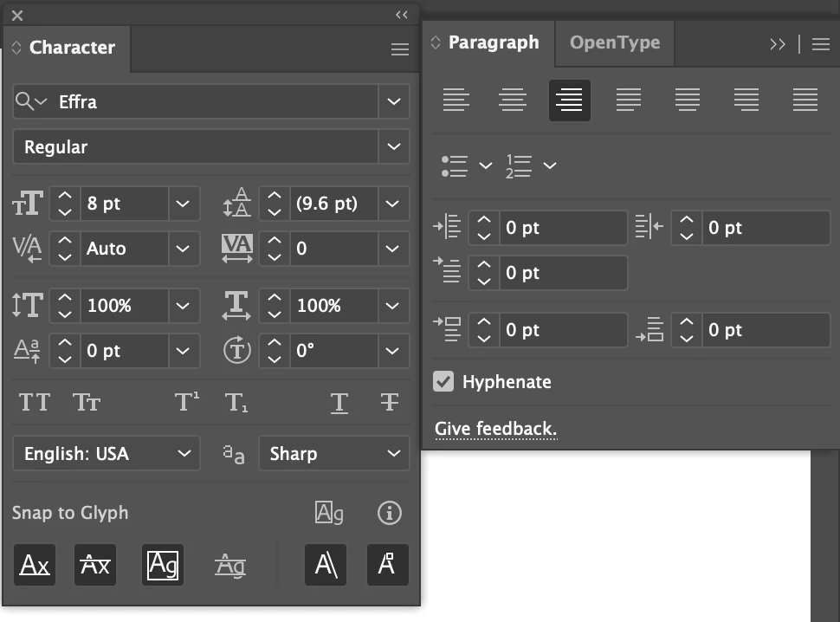840x622 pixels.
Task: Show more panel tabs double chevron
Action: [x=778, y=44]
